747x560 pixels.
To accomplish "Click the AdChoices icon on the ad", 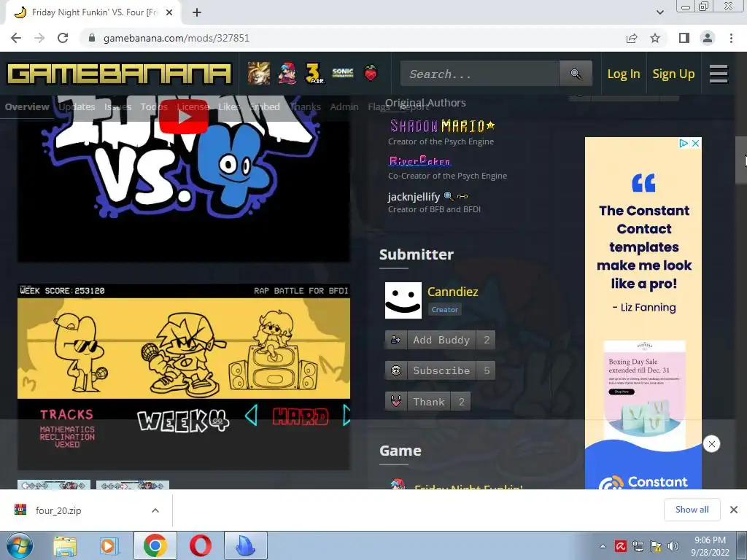I will [x=684, y=144].
